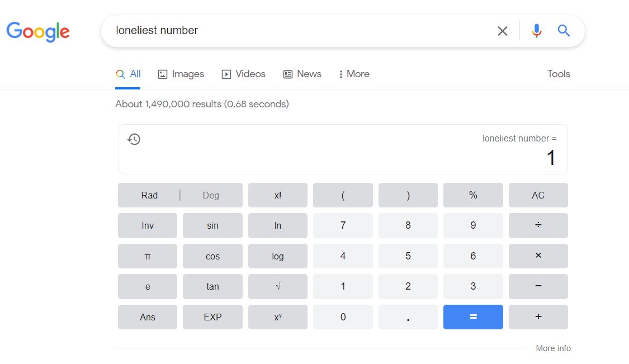Click the tan function key
The height and width of the screenshot is (364, 629).
[x=212, y=286]
